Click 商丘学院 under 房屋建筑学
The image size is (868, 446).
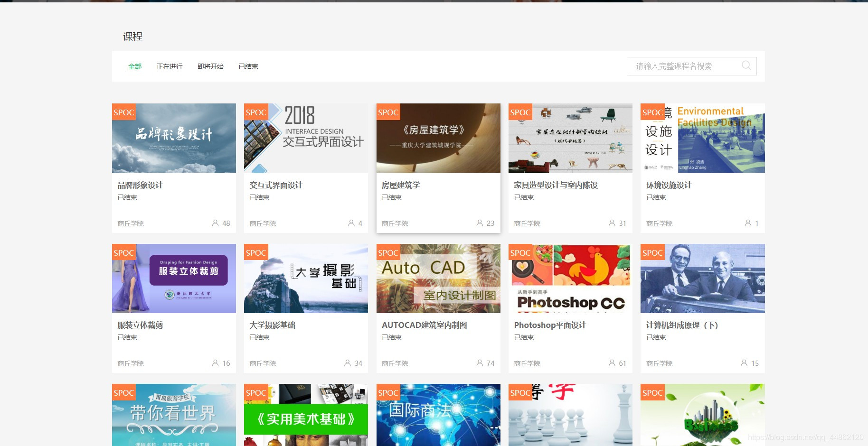[395, 223]
